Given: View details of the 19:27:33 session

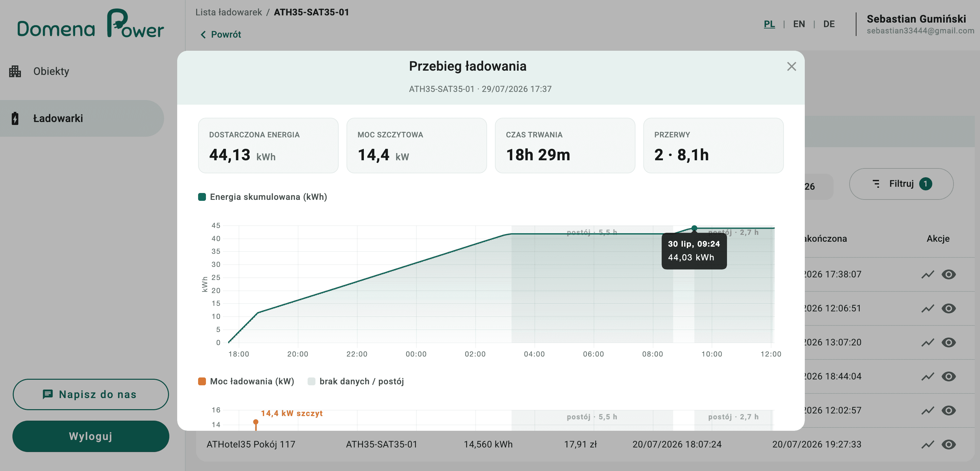Looking at the screenshot, I should 949,445.
